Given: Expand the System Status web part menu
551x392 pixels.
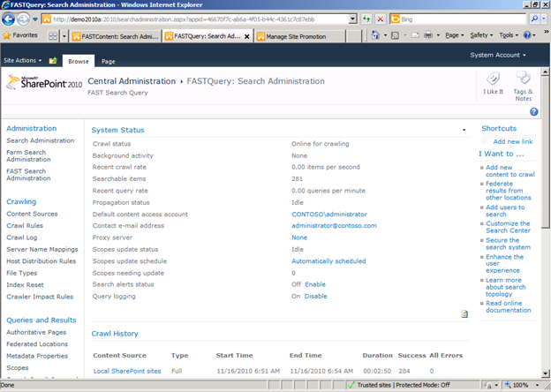Looking at the screenshot, I should (x=464, y=130).
